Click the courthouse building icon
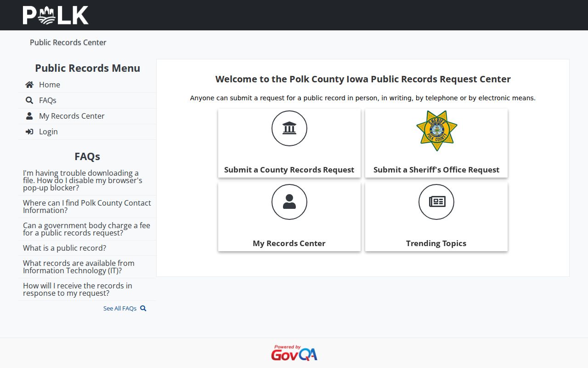 click(289, 128)
